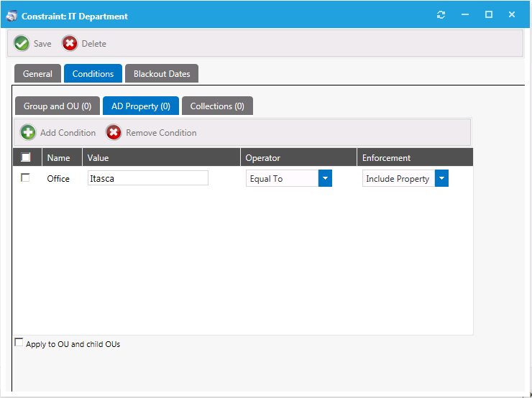Open the Equal To operator dropdown
Image resolution: width=532 pixels, height=398 pixels.
coord(325,179)
